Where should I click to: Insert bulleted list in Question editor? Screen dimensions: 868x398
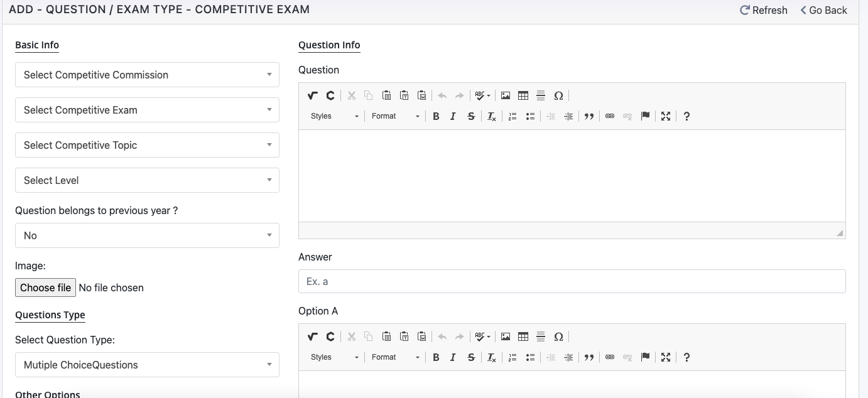[x=530, y=116]
